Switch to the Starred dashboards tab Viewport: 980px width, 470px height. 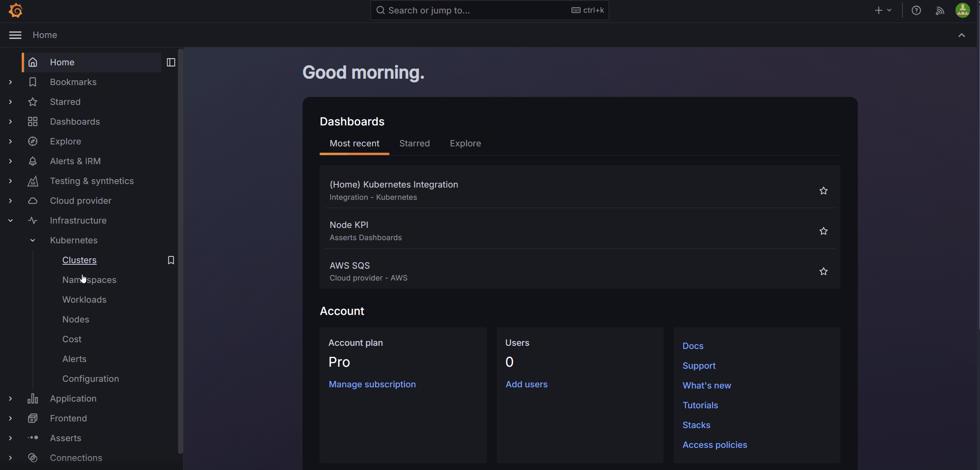pos(414,143)
